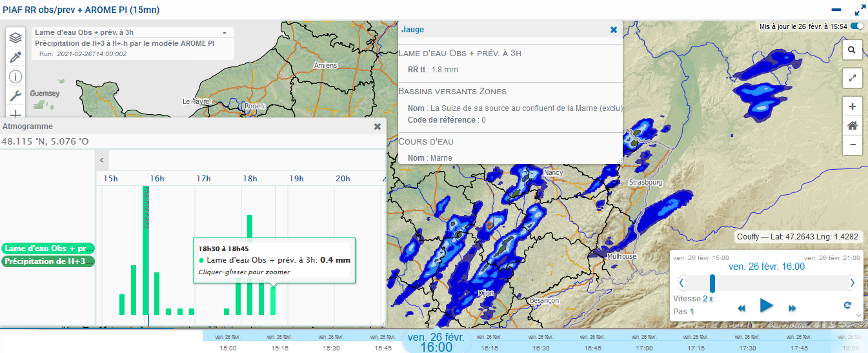Click the map search magnifier icon
The width and height of the screenshot is (868, 353).
pyautogui.click(x=852, y=50)
